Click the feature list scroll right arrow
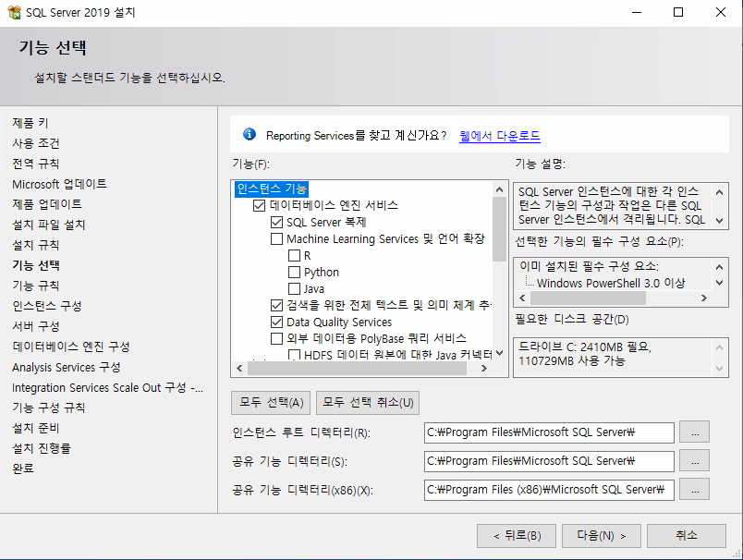Viewport: 743px width, 560px height. [x=484, y=368]
